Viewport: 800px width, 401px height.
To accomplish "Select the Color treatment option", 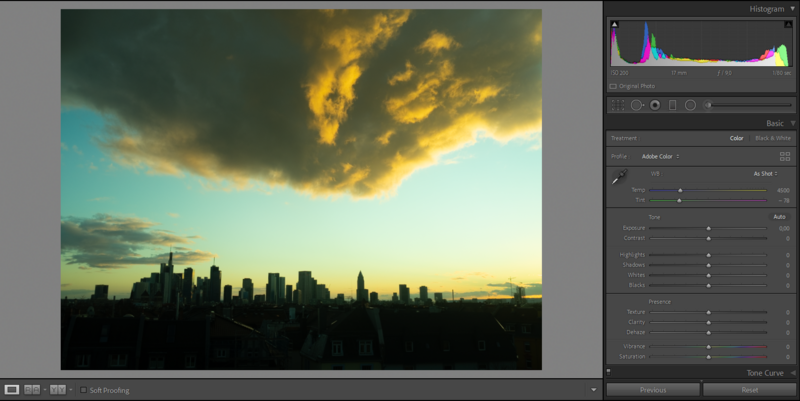I will click(736, 138).
